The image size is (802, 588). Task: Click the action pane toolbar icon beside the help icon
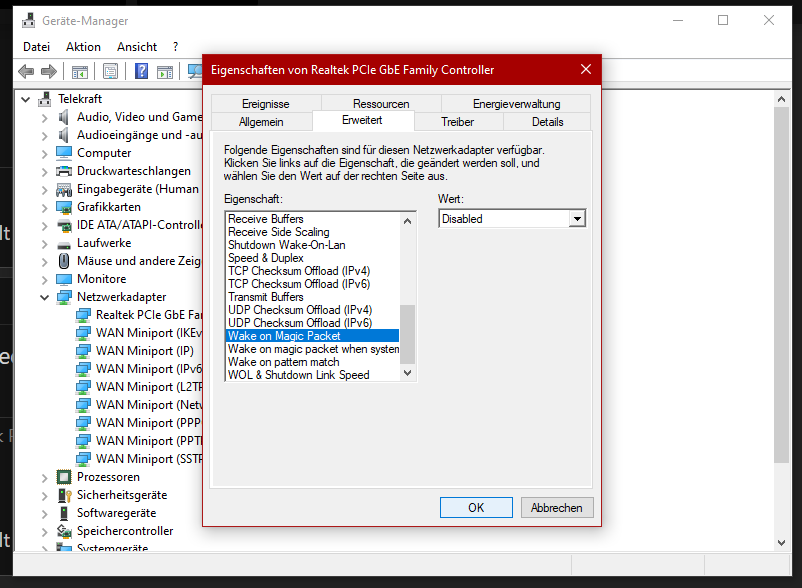[x=165, y=72]
